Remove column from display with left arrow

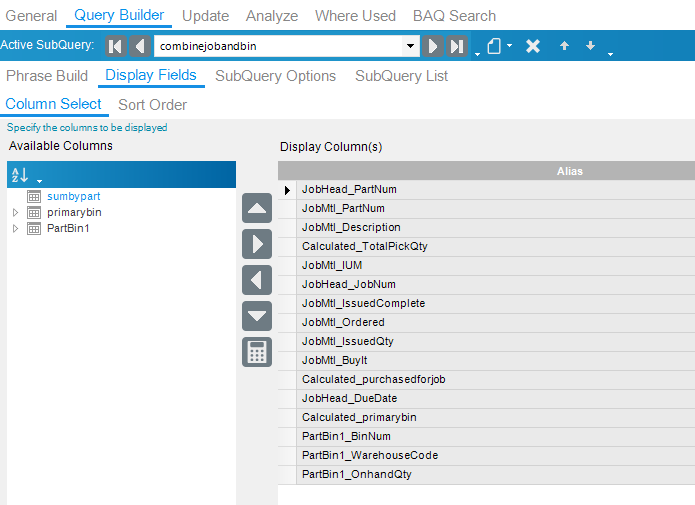coord(257,280)
